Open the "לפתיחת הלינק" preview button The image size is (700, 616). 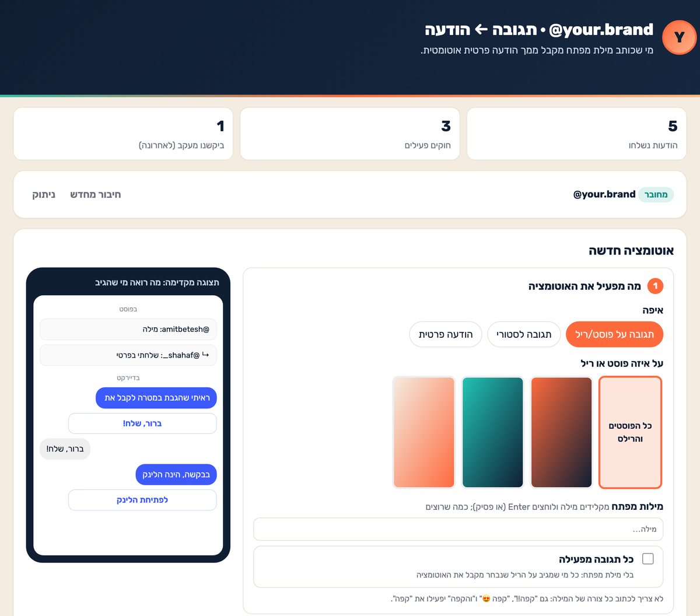pyautogui.click(x=142, y=500)
